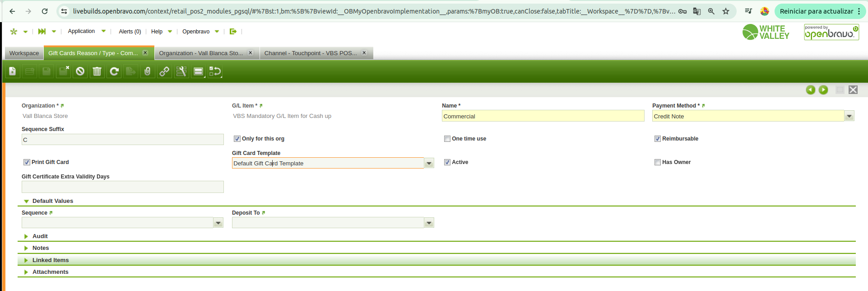Toggle the One time use checkbox
The image size is (868, 291).
[x=447, y=139]
